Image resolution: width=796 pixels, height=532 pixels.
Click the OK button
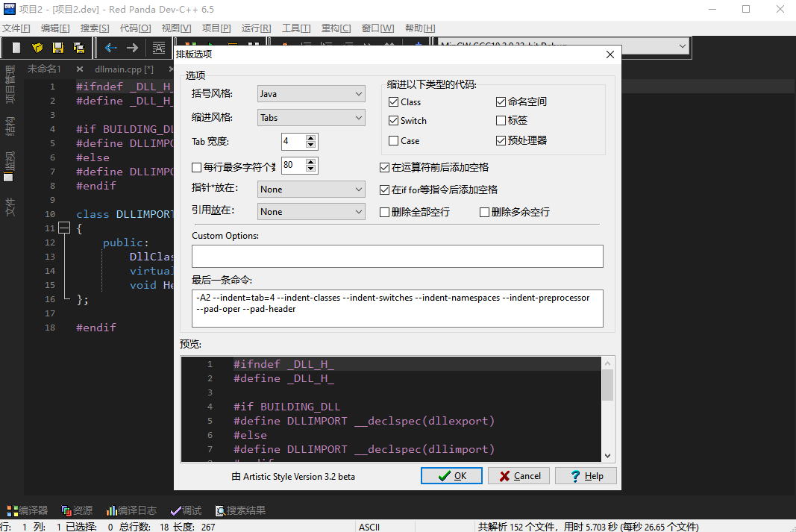tap(451, 475)
